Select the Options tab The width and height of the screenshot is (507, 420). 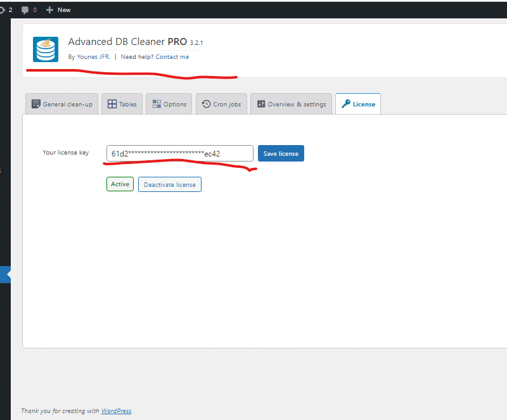pos(169,104)
